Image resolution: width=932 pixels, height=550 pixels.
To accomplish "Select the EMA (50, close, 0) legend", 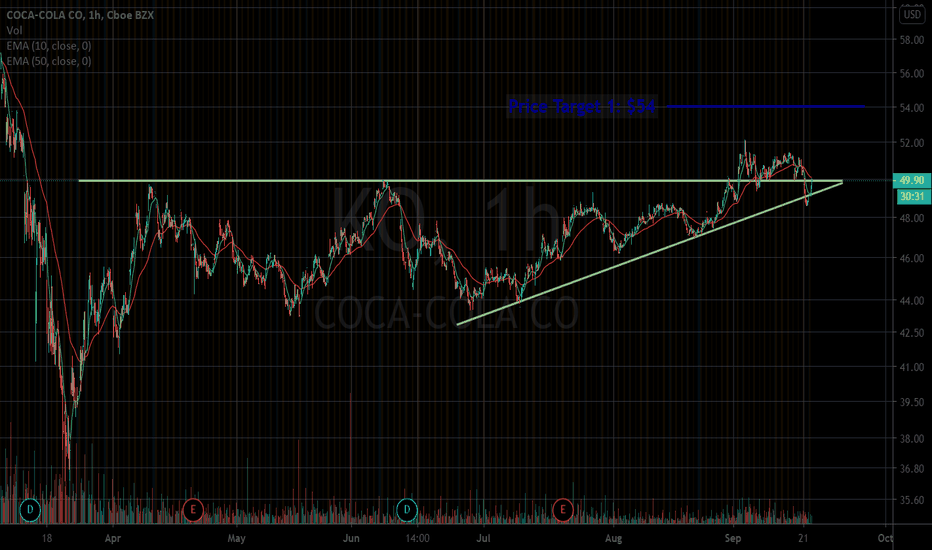I will click(x=49, y=61).
